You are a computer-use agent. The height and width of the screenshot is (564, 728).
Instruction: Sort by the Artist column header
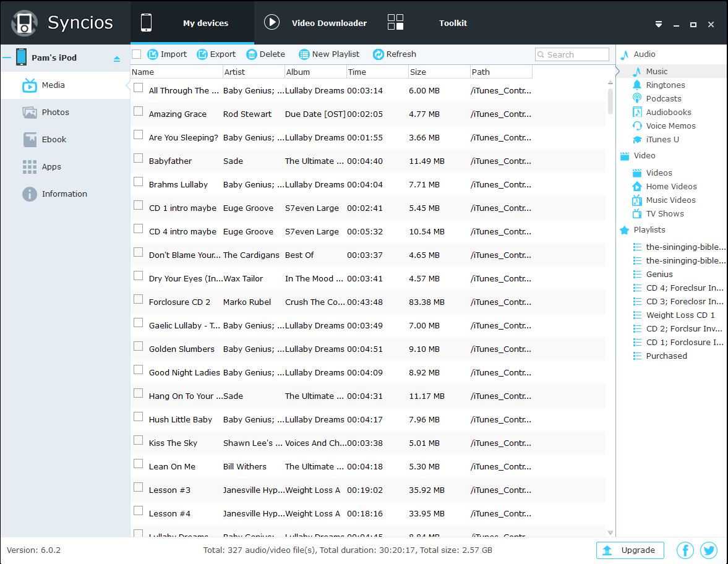pos(254,72)
